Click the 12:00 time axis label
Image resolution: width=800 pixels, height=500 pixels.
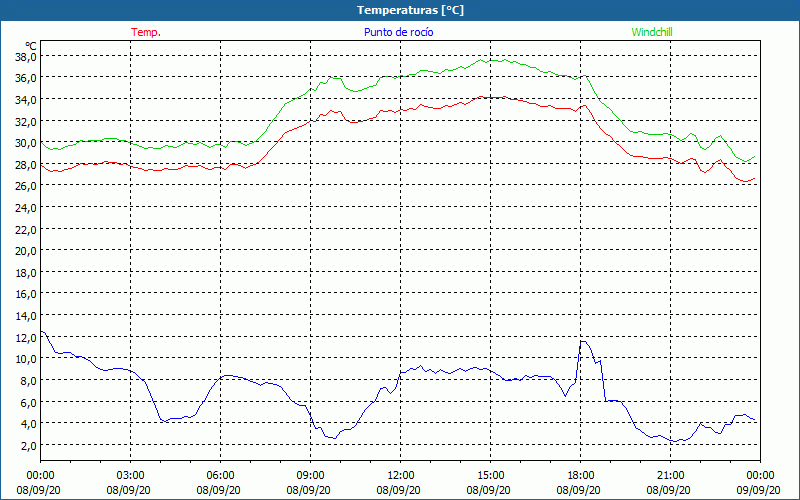coord(401,476)
